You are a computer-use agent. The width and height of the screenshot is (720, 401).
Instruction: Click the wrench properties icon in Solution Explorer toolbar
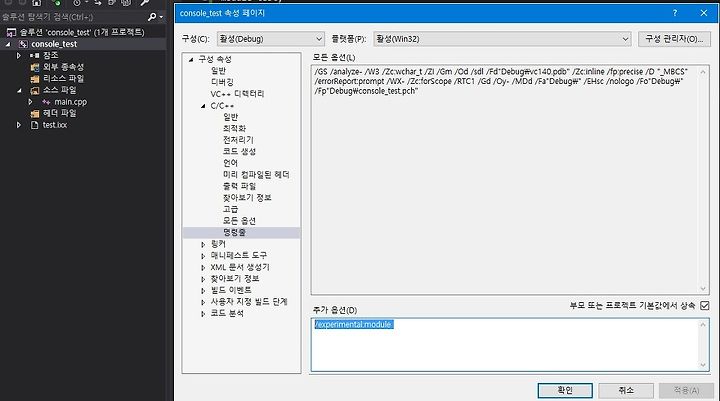pyautogui.click(x=145, y=3)
